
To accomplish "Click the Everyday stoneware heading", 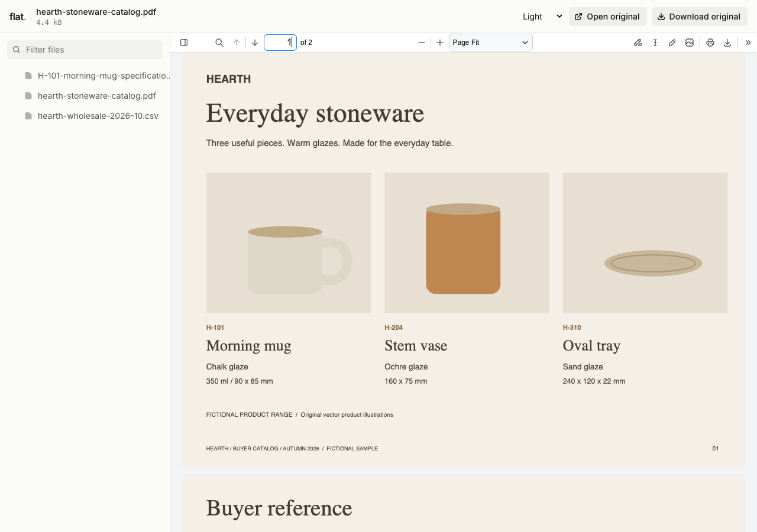I will (315, 113).
